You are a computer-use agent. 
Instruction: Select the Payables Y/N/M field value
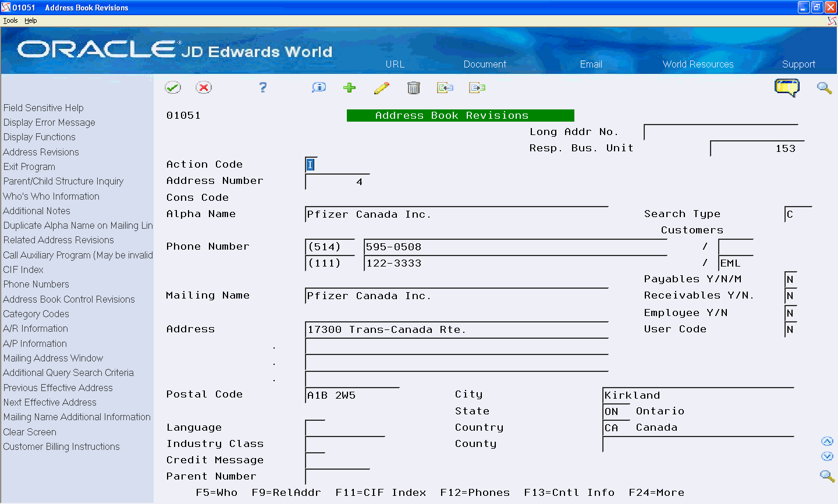(x=790, y=279)
